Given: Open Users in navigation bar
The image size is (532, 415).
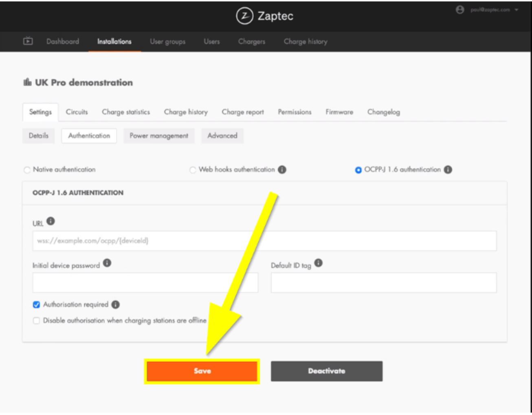Looking at the screenshot, I should tap(212, 41).
